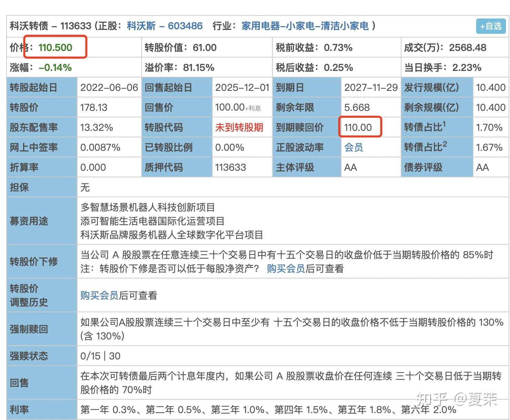Image resolution: width=510 pixels, height=420 pixels.
Task: Click the 正股波动率 header cell
Action: pos(307,147)
